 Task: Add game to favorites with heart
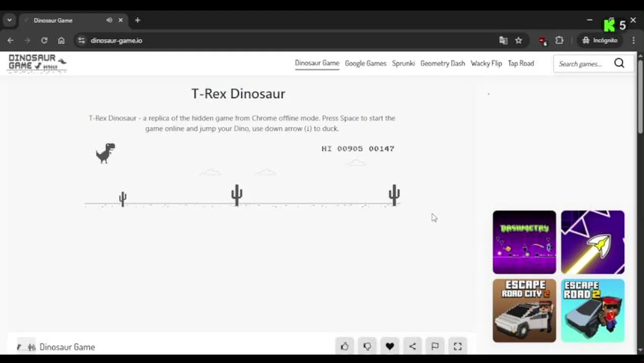pyautogui.click(x=390, y=346)
